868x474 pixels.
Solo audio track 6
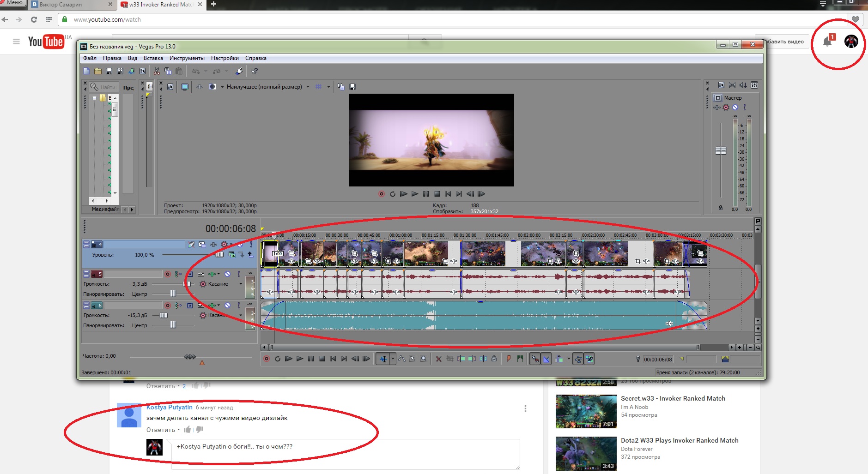(239, 305)
